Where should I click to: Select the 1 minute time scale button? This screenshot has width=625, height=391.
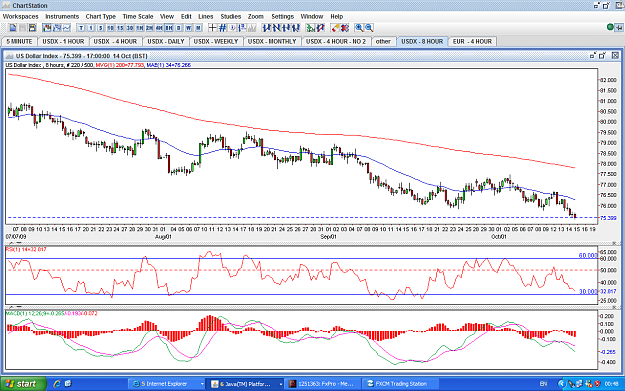pos(91,28)
